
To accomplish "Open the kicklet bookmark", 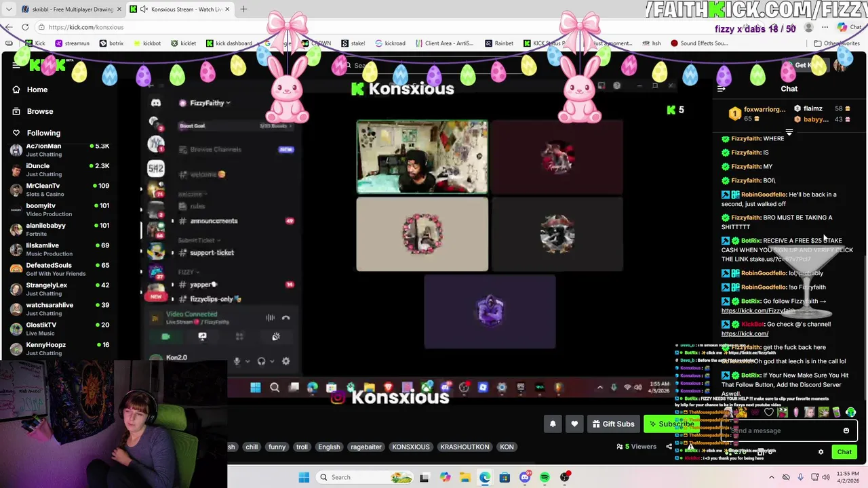I will pos(183,43).
